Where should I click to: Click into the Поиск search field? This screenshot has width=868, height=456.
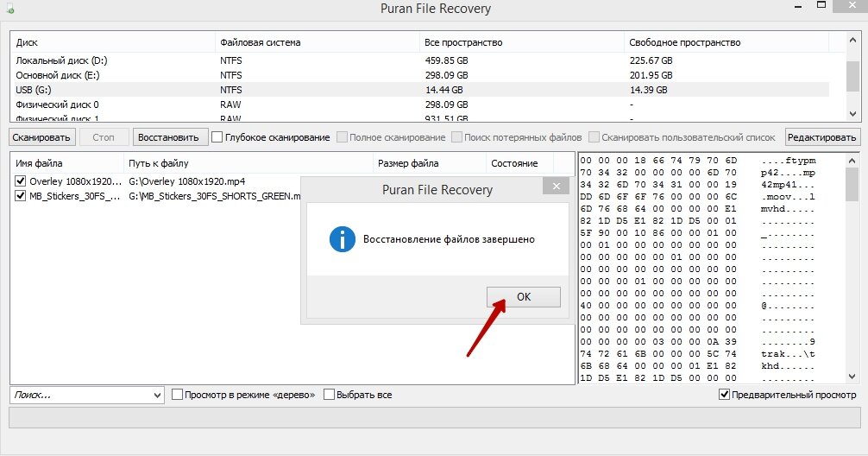(x=80, y=395)
